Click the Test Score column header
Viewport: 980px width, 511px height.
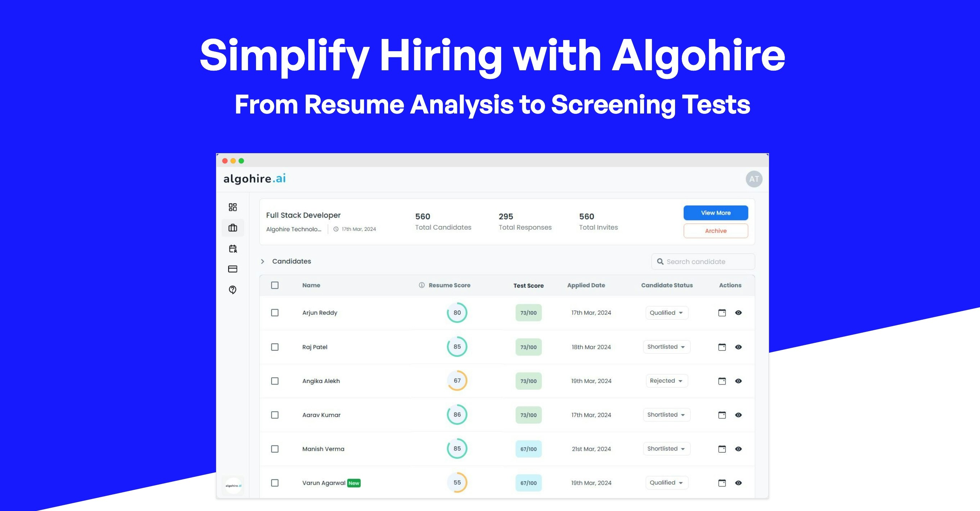tap(528, 285)
